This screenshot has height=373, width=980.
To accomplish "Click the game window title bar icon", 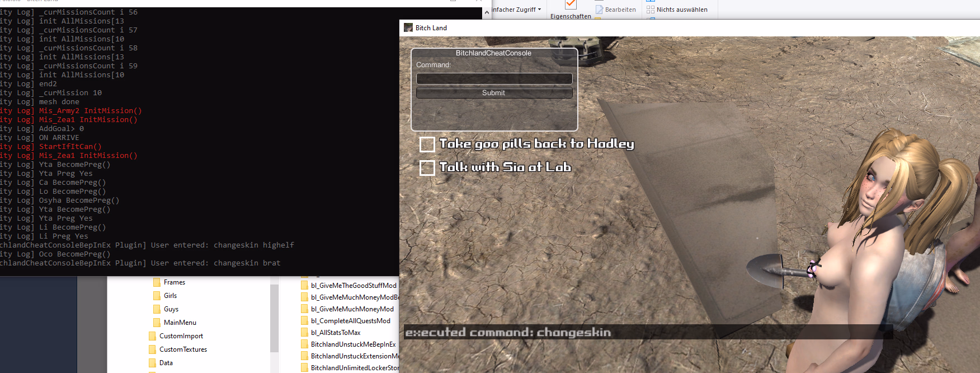I will click(x=408, y=28).
